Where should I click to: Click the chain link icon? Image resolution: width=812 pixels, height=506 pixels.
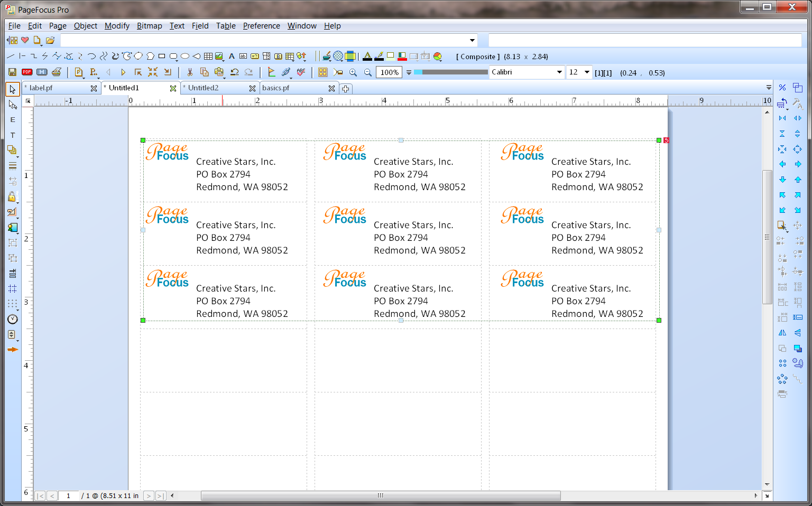(286, 72)
